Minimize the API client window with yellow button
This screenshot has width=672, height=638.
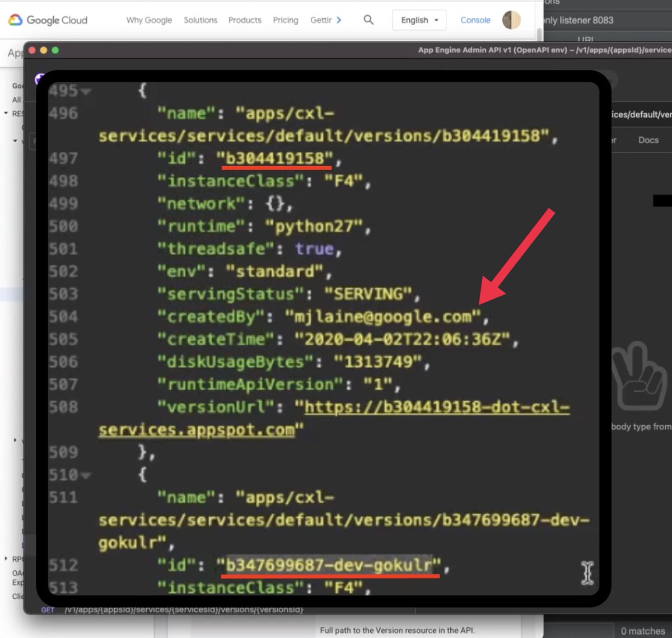coord(44,50)
